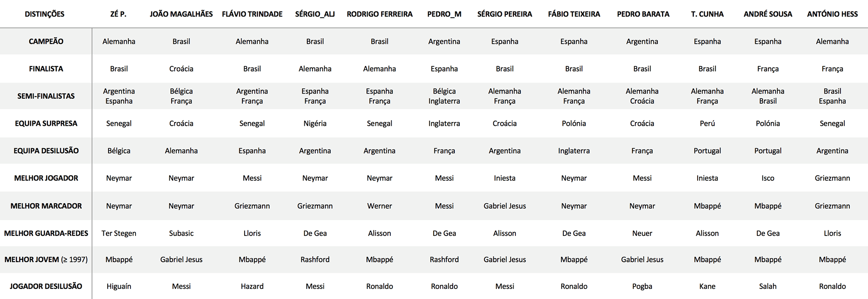Click the Nigéria surprise team cell

tap(314, 124)
